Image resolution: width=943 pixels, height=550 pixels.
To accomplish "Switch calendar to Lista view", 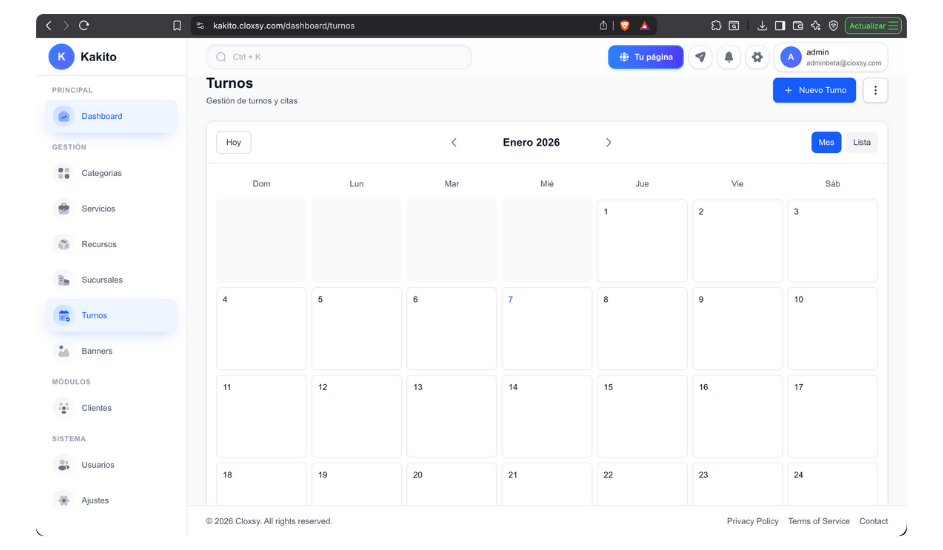I will 861,142.
